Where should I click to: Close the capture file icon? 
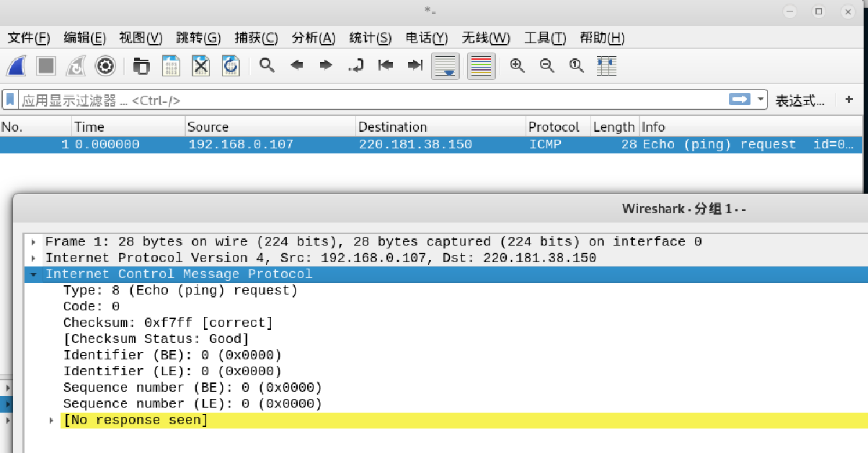[x=200, y=66]
